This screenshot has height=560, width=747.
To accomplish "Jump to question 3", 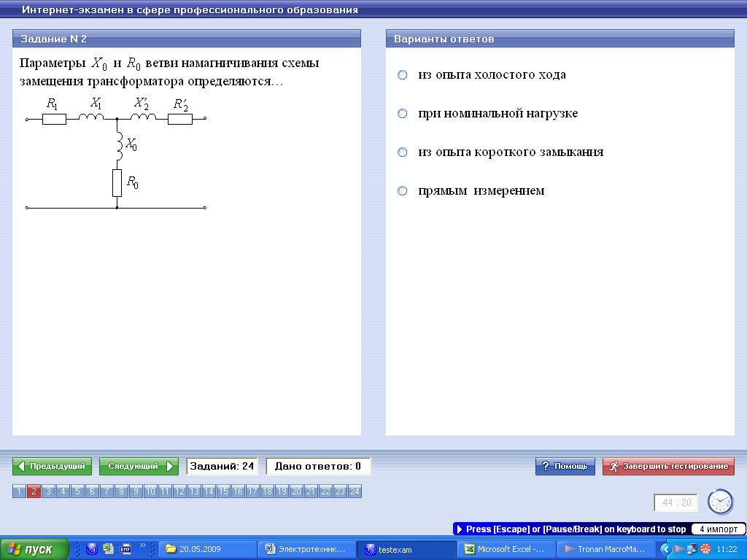I will coord(48,491).
